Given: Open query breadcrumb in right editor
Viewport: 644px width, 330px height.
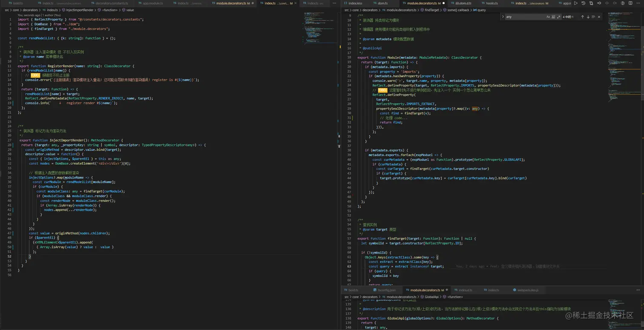Looking at the screenshot, I should 479,10.
